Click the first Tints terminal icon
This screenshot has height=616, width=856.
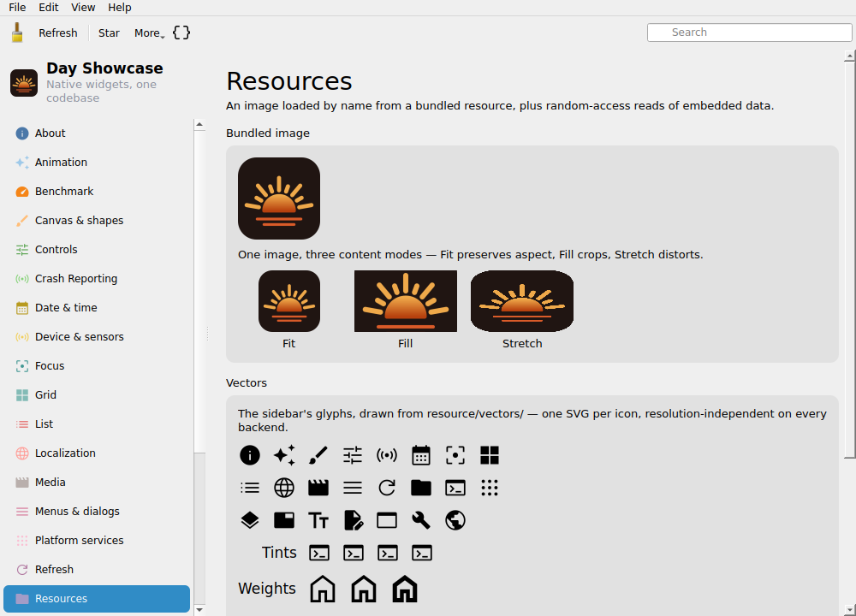[x=319, y=553]
